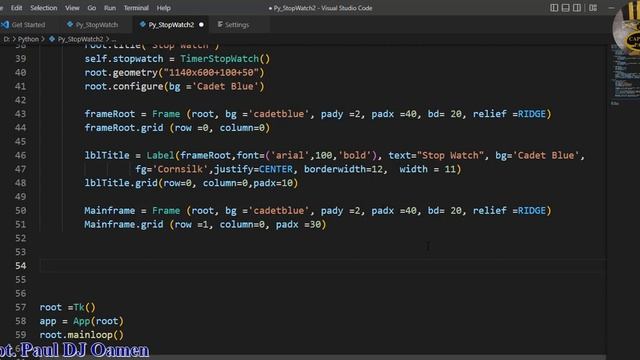640x360 pixels.
Task: Click line number 39 in the gutter
Action: click(21, 59)
